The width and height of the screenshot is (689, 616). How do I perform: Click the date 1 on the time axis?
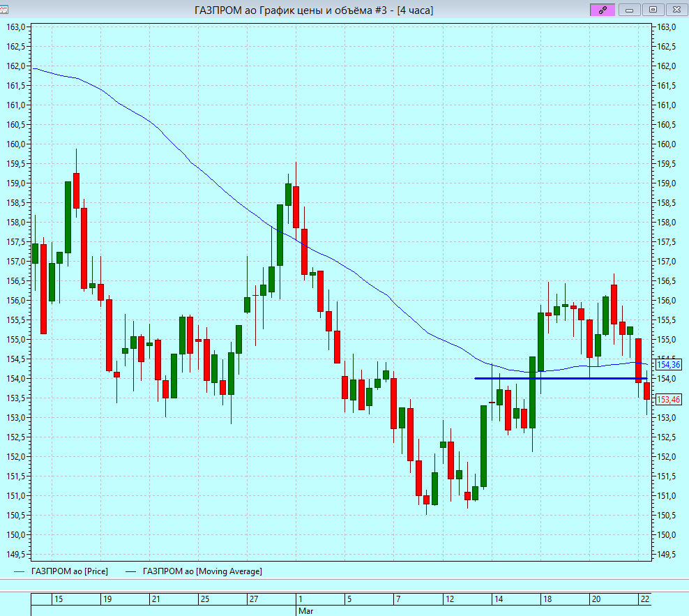(x=301, y=599)
